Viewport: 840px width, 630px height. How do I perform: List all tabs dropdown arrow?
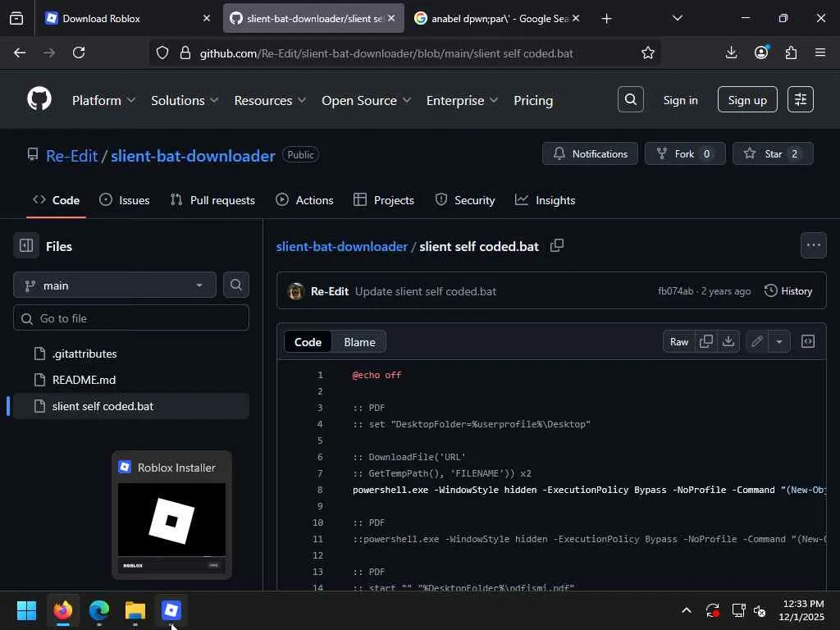[677, 18]
